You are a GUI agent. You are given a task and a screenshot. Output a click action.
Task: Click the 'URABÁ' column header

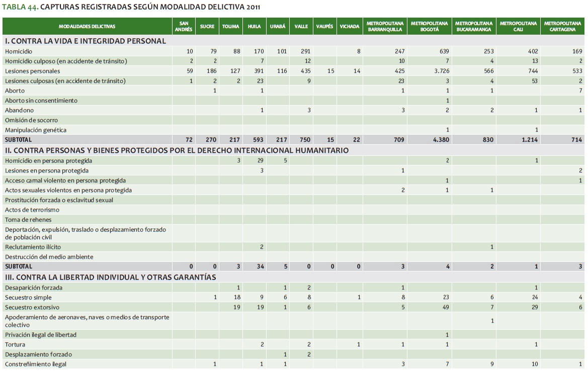[x=278, y=26]
